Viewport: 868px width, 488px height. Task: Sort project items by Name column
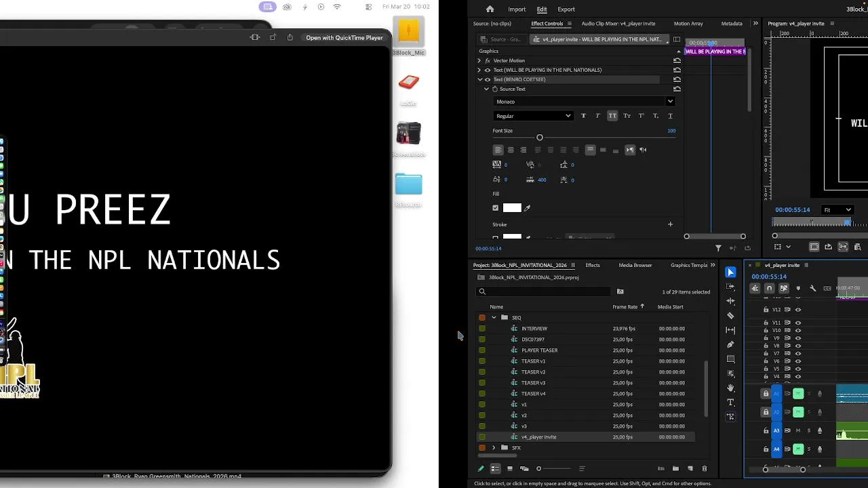coord(496,307)
